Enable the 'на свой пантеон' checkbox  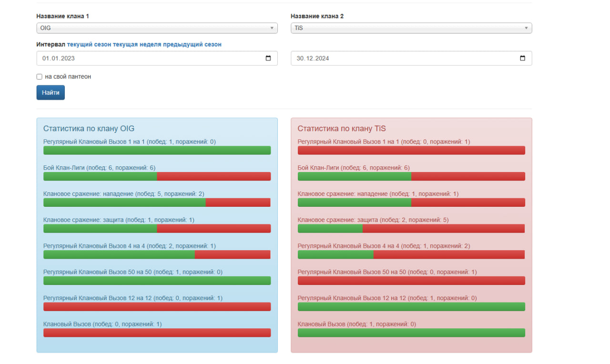pyautogui.click(x=40, y=77)
